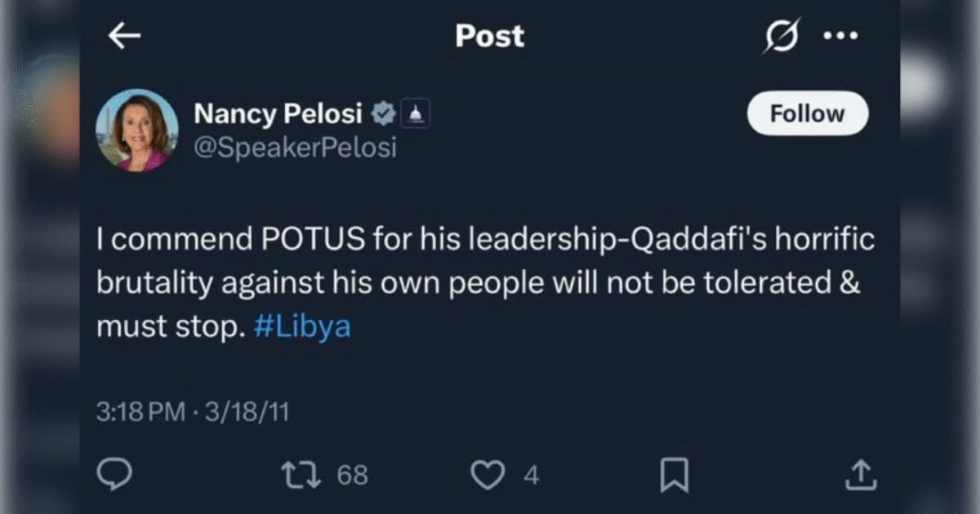Repost using the retweet arrows icon
980x514 pixels.
[301, 475]
